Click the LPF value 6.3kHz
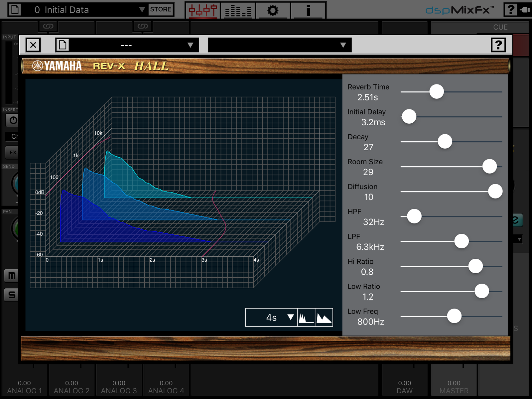Viewport: 532px width, 399px height. point(370,247)
